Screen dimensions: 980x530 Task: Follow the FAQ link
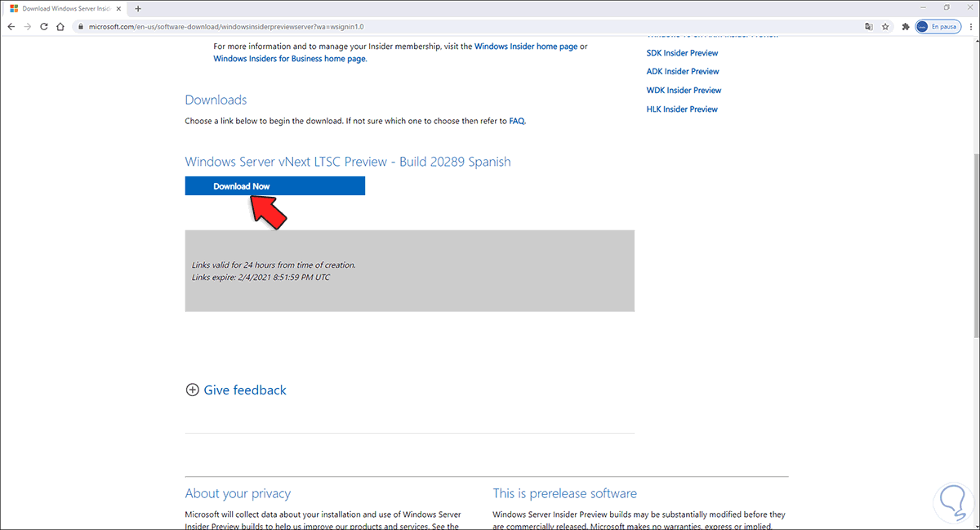pyautogui.click(x=516, y=121)
